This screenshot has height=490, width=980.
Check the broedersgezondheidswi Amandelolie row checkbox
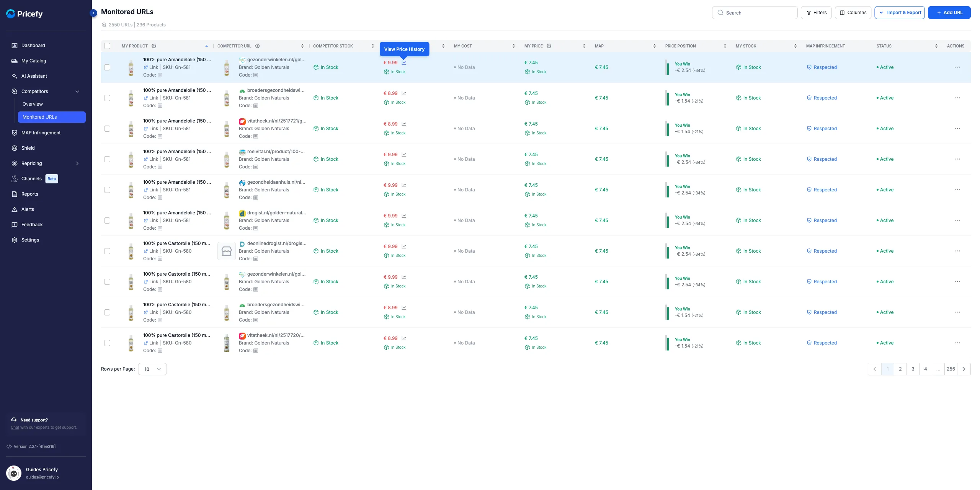(x=107, y=98)
